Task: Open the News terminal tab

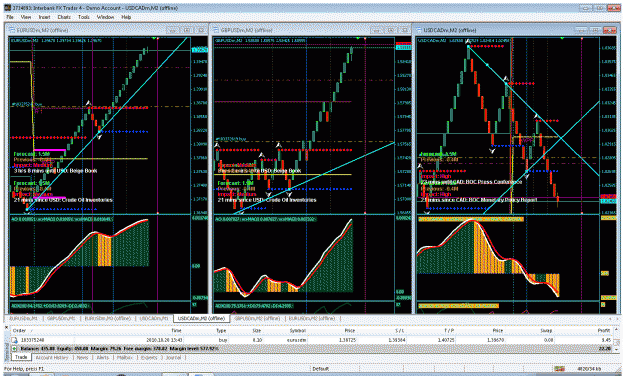Action: coord(82,357)
